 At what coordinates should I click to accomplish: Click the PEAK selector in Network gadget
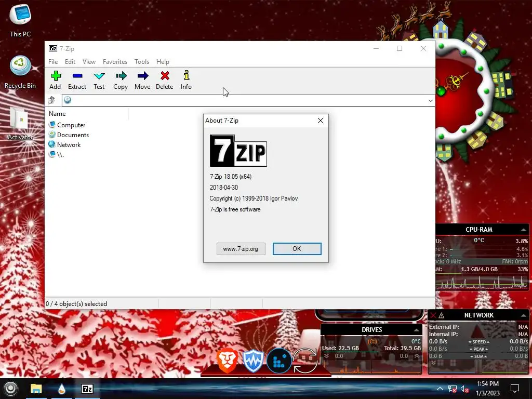479,349
